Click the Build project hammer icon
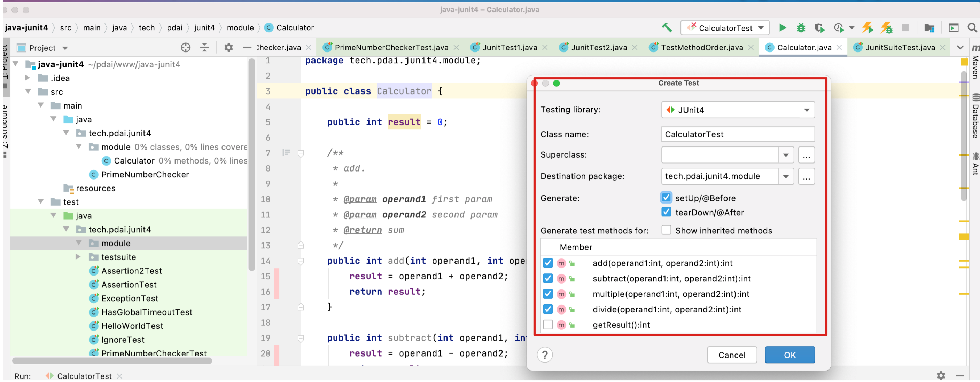The height and width of the screenshot is (382, 980). [x=667, y=28]
